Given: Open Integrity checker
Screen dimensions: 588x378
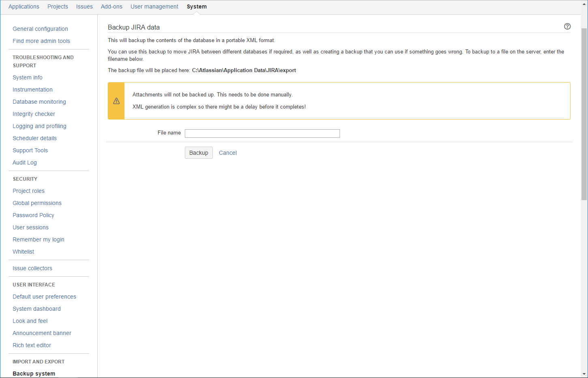Looking at the screenshot, I should click(x=34, y=114).
